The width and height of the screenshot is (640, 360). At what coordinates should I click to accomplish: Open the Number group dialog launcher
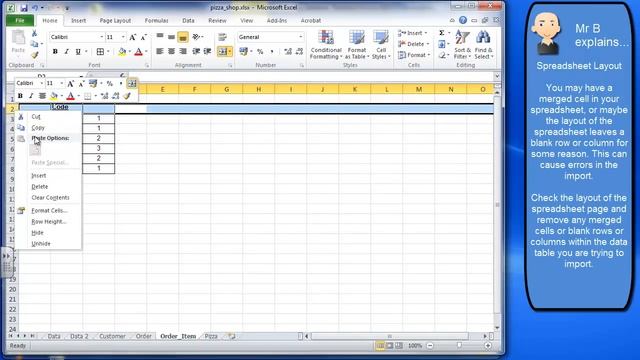pos(302,65)
